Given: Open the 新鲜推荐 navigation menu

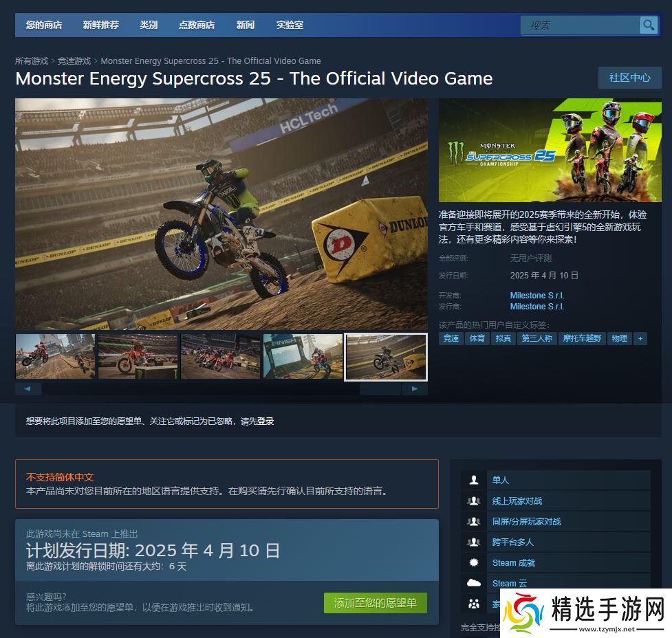Looking at the screenshot, I should click(x=100, y=25).
